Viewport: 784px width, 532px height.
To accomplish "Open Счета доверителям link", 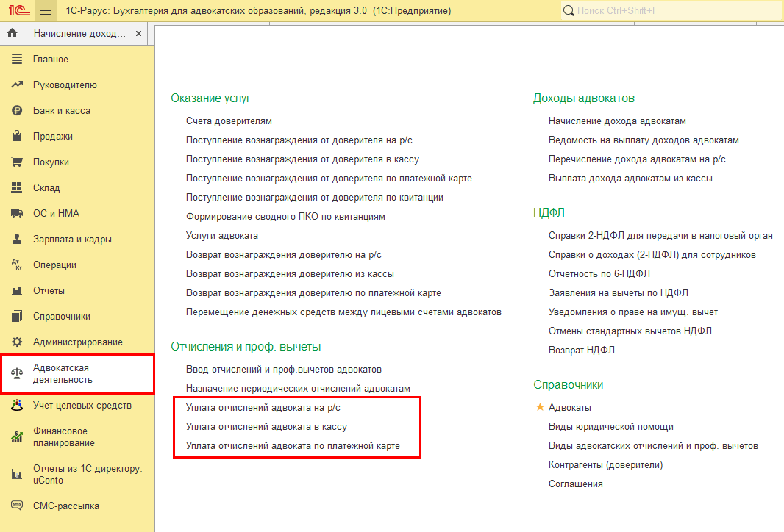I will [229, 121].
